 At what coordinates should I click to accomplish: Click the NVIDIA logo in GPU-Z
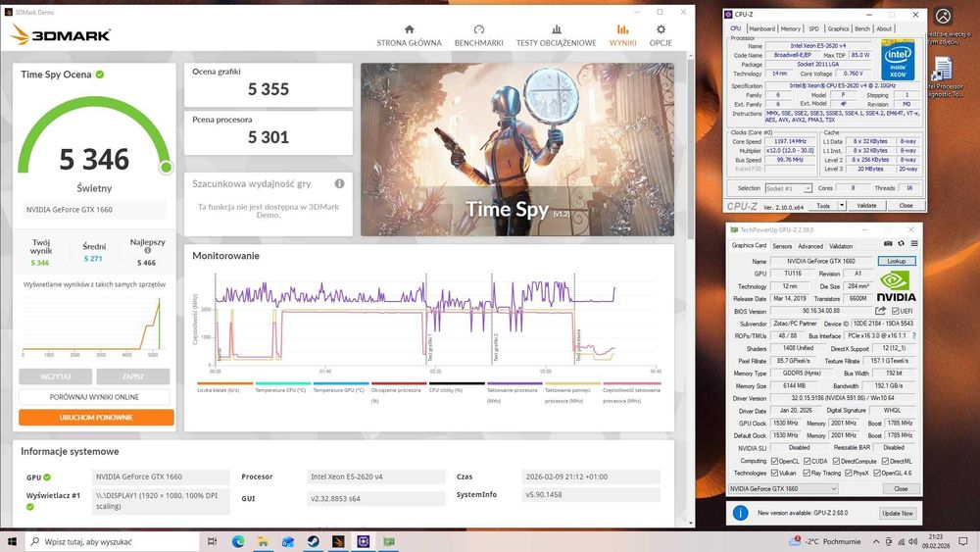[896, 287]
